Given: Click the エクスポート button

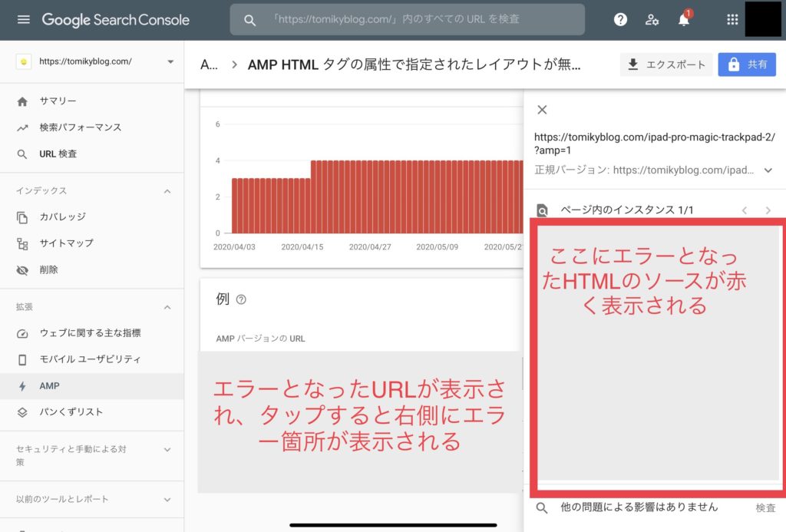Looking at the screenshot, I should pos(666,64).
